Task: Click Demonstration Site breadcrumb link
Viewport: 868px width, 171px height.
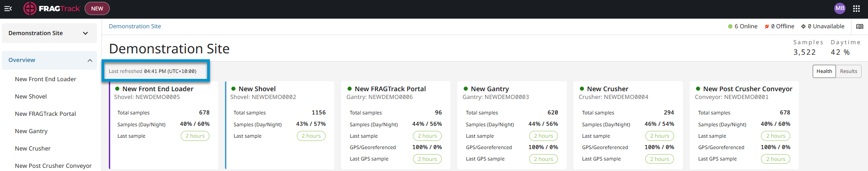Action: 135,26
